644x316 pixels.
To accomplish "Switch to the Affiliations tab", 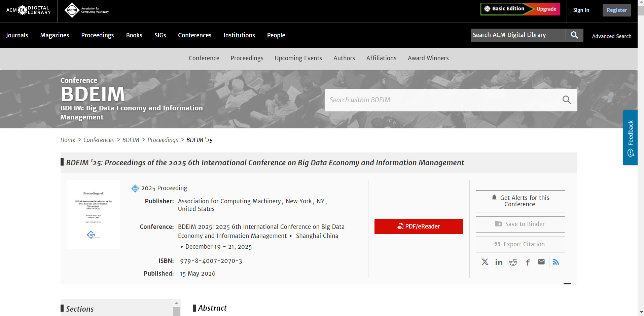I will 381,58.
